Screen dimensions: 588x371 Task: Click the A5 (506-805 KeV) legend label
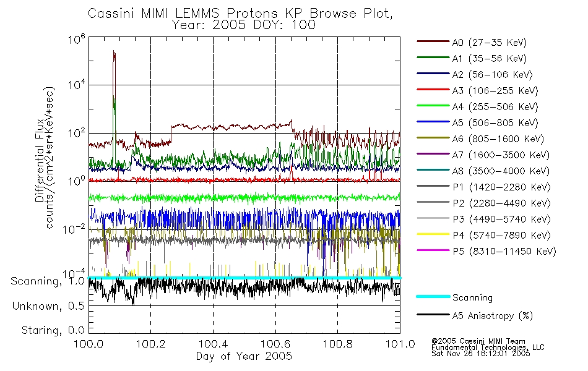pos(495,123)
